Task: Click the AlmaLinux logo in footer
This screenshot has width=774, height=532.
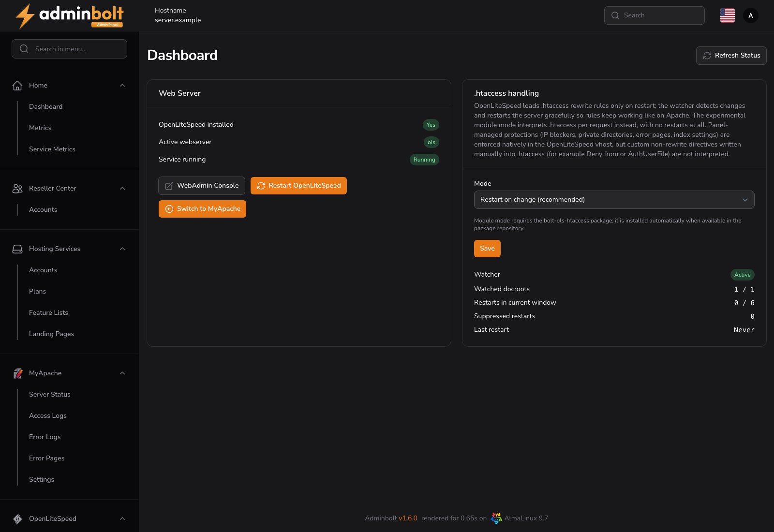Action: [496, 518]
